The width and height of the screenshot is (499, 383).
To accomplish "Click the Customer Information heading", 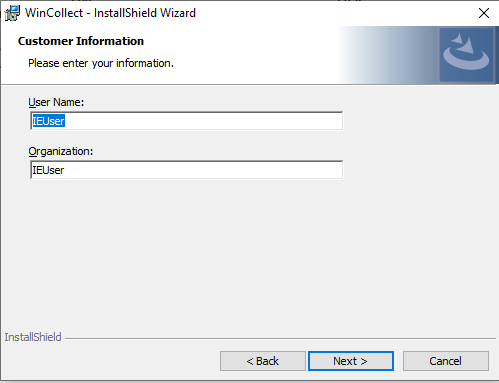I will (x=81, y=41).
